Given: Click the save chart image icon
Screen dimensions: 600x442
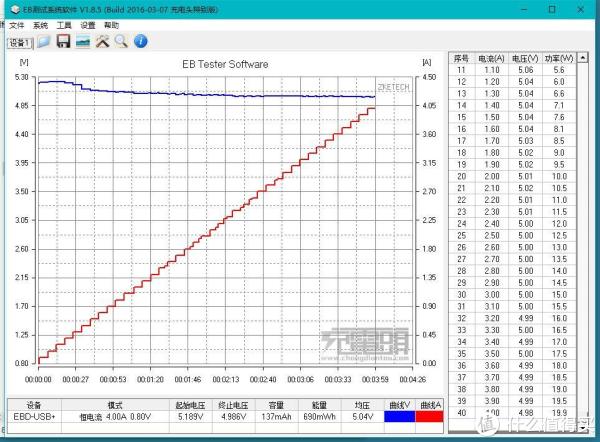Looking at the screenshot, I should [x=82, y=41].
